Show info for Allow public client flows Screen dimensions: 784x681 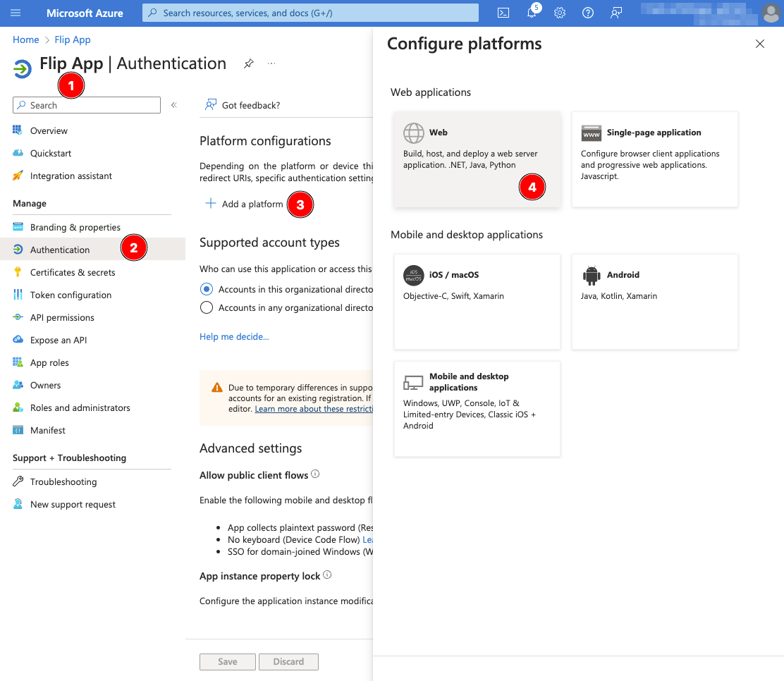click(315, 474)
